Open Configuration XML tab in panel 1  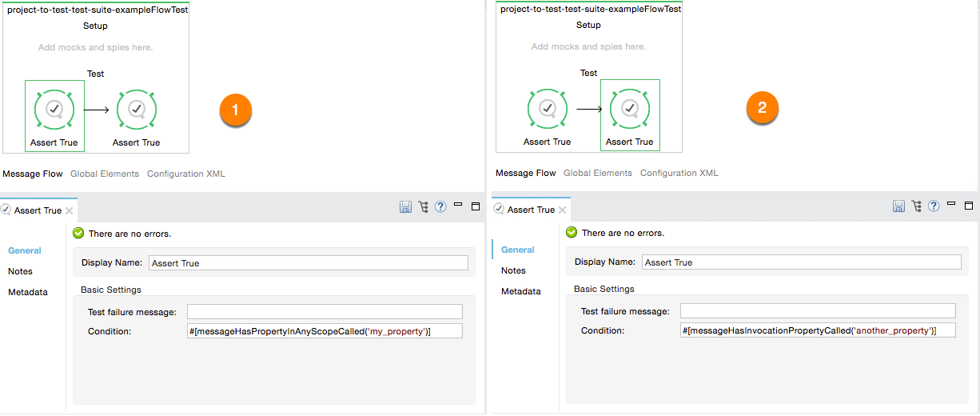tap(185, 174)
